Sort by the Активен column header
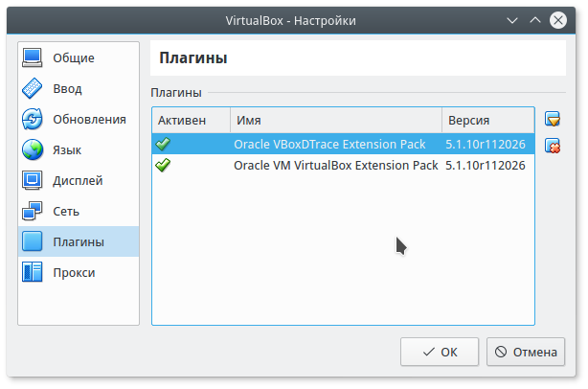This screenshot has height=389, width=588. tap(191, 121)
